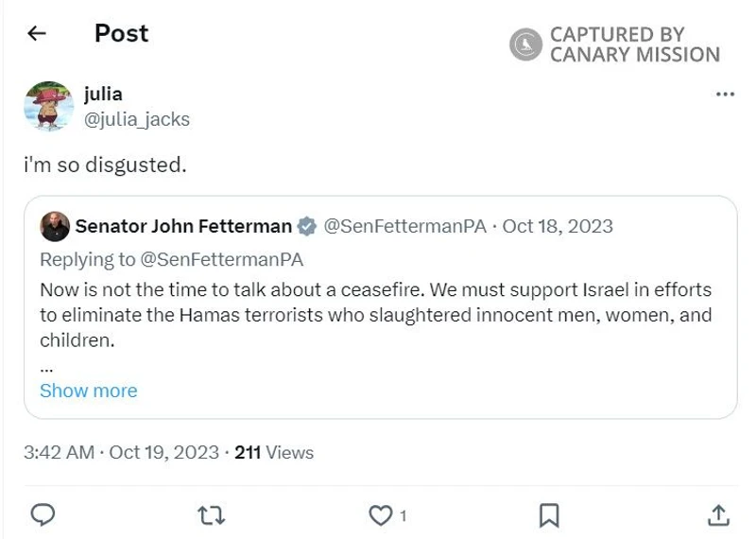Click the @SenFettermanPA handle

tap(405, 226)
